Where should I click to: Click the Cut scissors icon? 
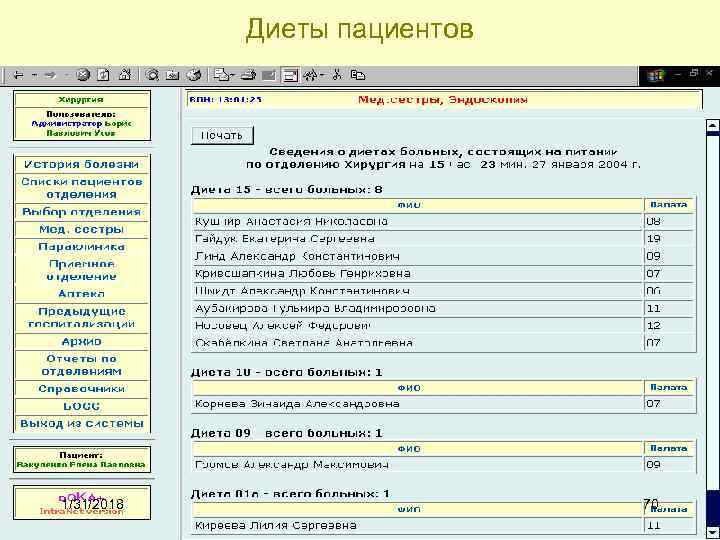point(338,75)
